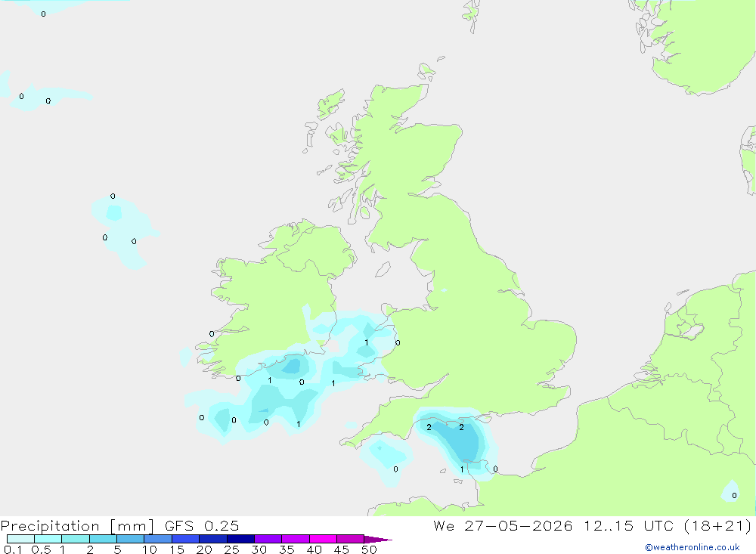Viewport: 756px width, 554px height.
Task: Click the '0.1' legend tick label
Action: pos(13,549)
